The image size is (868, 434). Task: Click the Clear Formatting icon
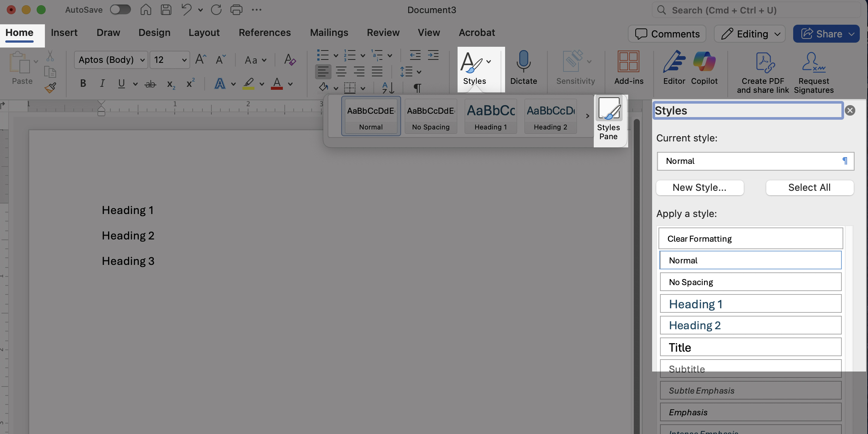(290, 60)
